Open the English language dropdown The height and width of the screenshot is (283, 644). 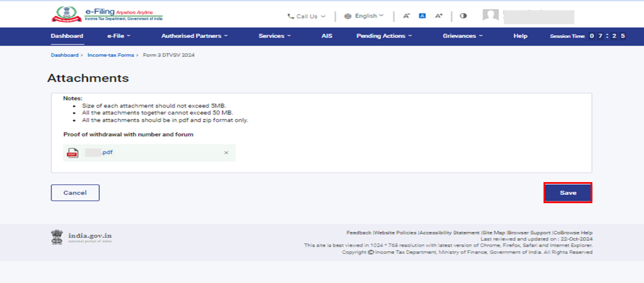click(364, 16)
